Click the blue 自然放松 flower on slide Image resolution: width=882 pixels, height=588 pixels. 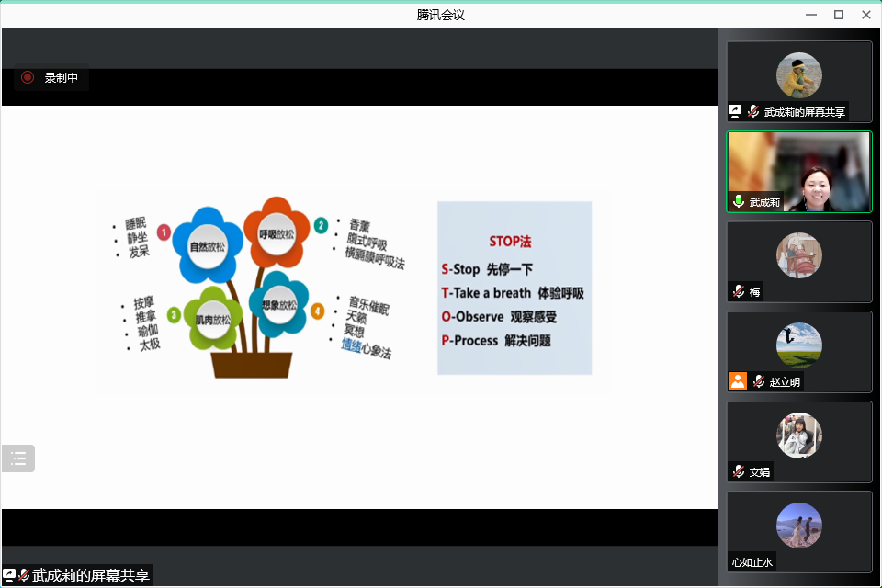tap(207, 245)
